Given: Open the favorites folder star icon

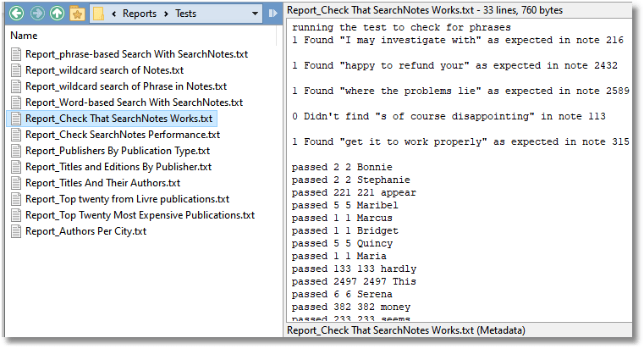Looking at the screenshot, I should pyautogui.click(x=77, y=14).
